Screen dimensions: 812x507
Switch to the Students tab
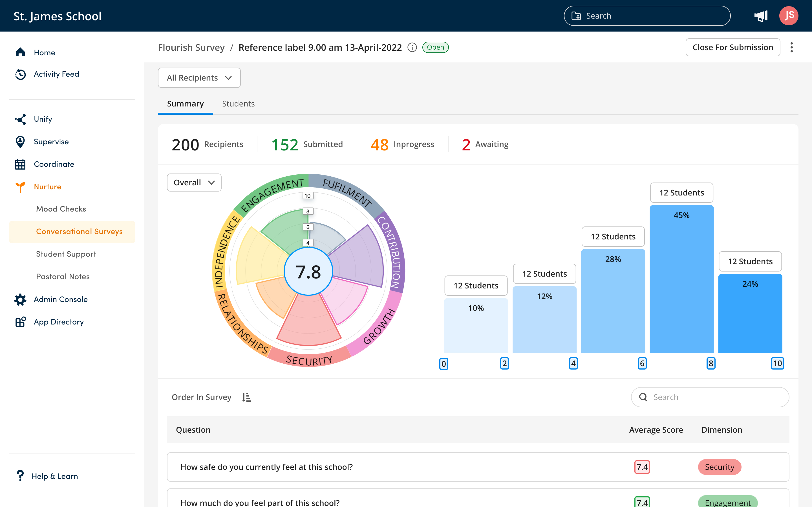238,104
